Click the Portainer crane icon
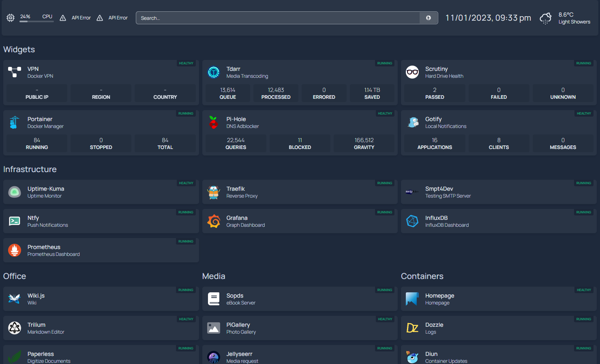The image size is (600, 364). 15,122
